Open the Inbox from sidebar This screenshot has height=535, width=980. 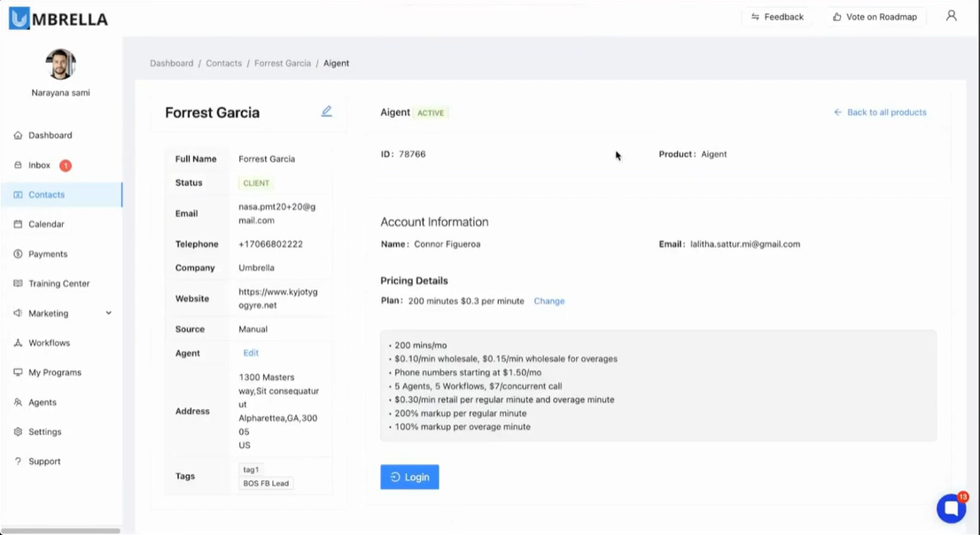tap(40, 166)
